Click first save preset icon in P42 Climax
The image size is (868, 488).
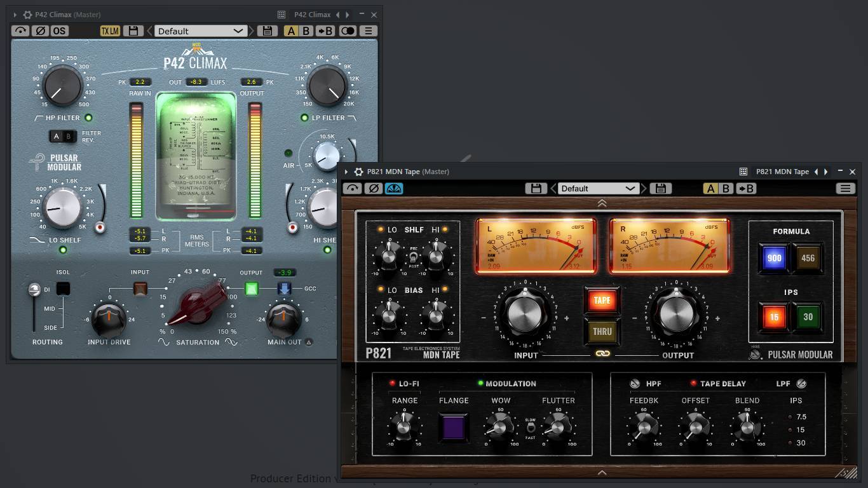[132, 30]
